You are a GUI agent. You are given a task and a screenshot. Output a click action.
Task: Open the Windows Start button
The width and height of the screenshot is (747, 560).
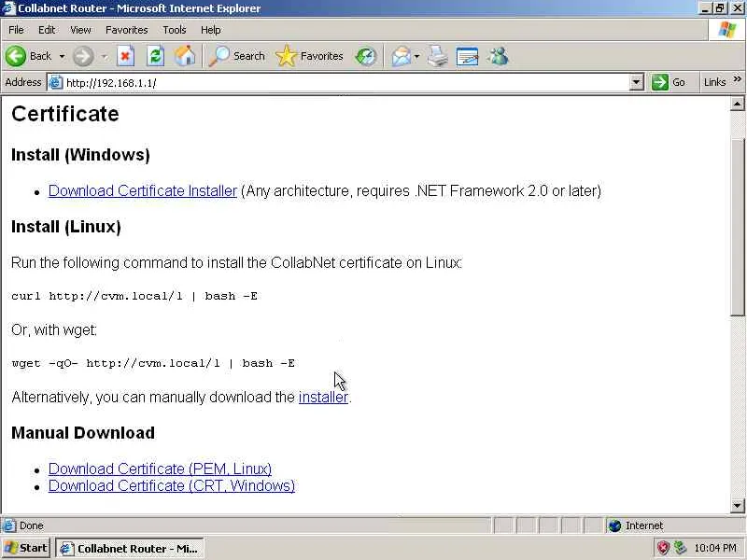pyautogui.click(x=26, y=549)
